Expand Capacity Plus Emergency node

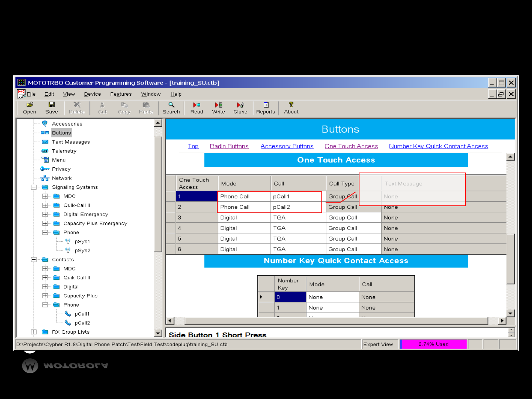coord(45,223)
